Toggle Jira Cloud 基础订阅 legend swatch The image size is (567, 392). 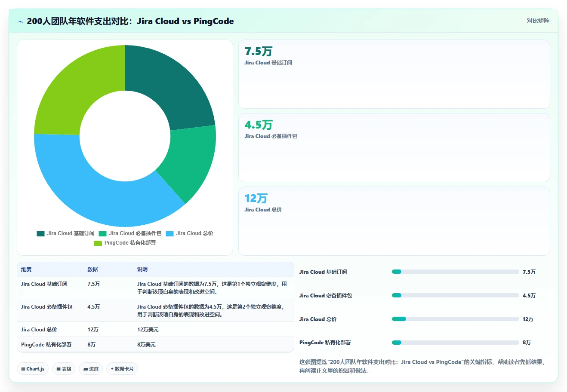coord(40,233)
